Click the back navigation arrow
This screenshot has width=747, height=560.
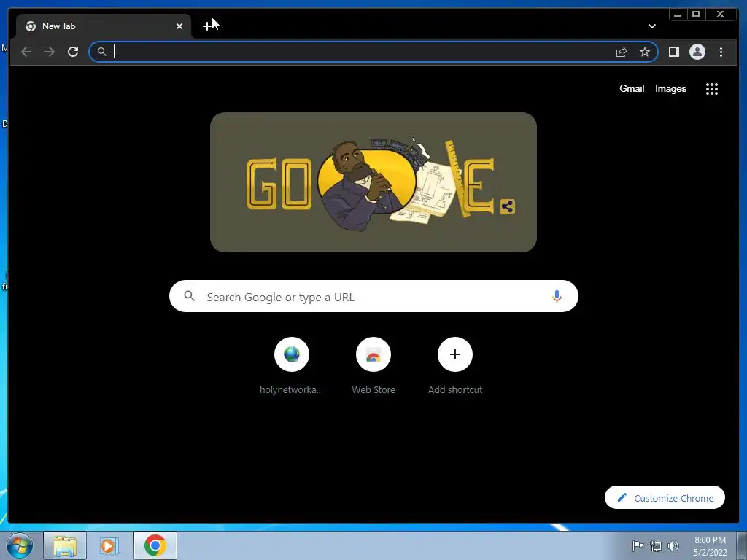(26, 52)
